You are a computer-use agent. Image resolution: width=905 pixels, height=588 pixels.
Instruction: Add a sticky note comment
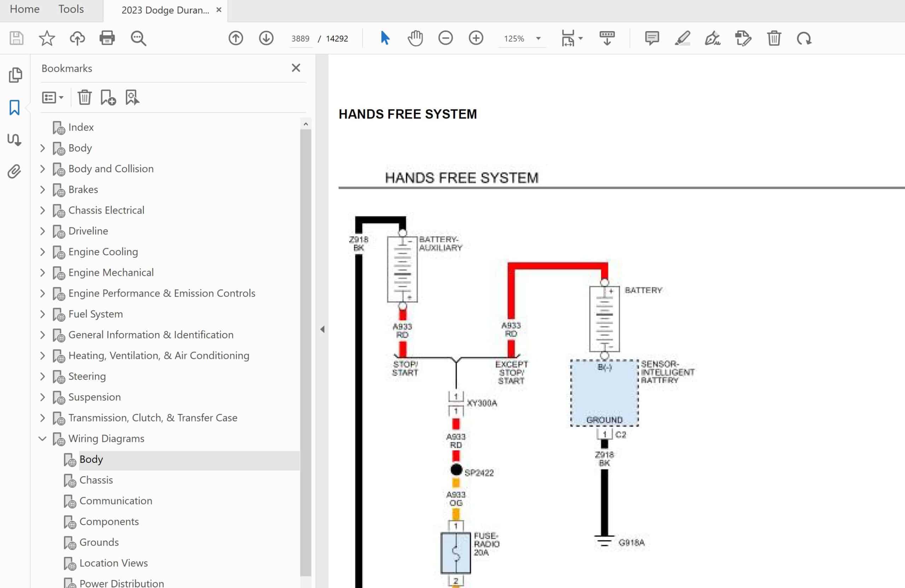coord(652,39)
